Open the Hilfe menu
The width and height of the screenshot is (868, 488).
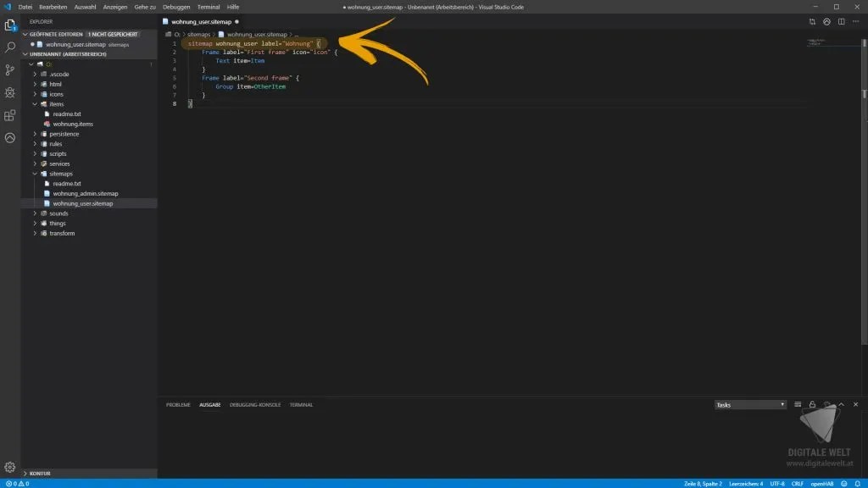coord(232,7)
